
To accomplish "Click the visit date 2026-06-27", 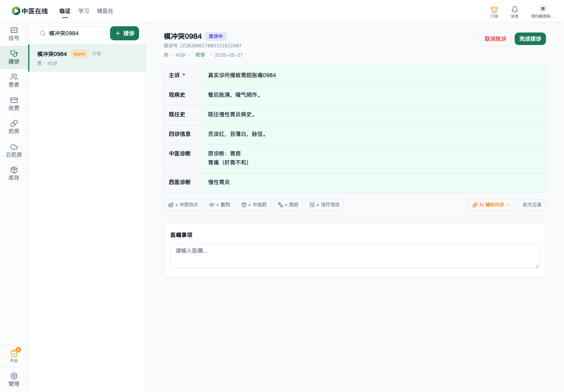I will (x=229, y=55).
